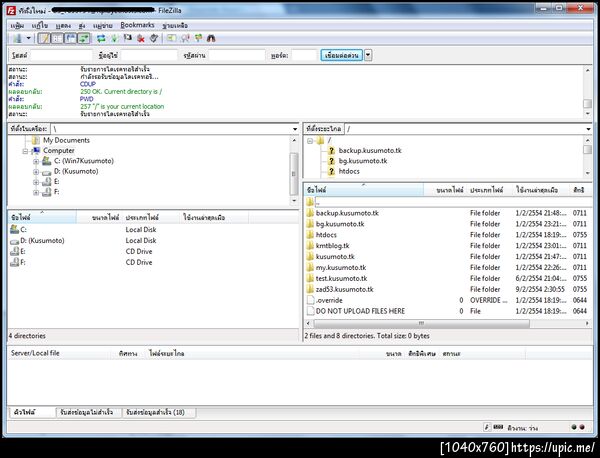
Task: Refresh the file and folder lists
Action: tap(101, 38)
